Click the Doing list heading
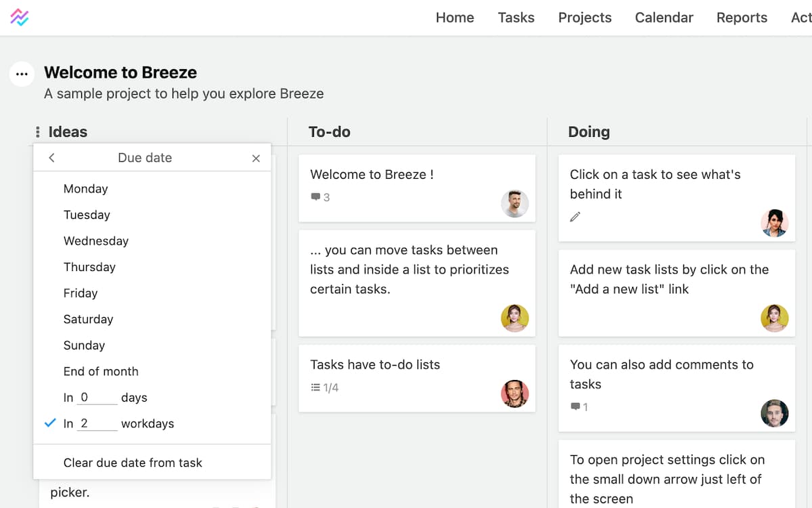 point(589,132)
